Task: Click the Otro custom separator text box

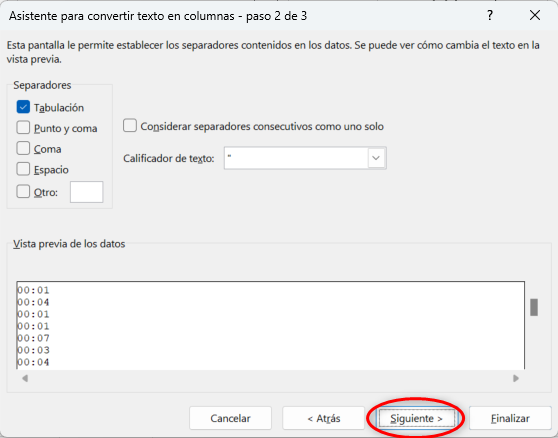Action: pyautogui.click(x=86, y=192)
